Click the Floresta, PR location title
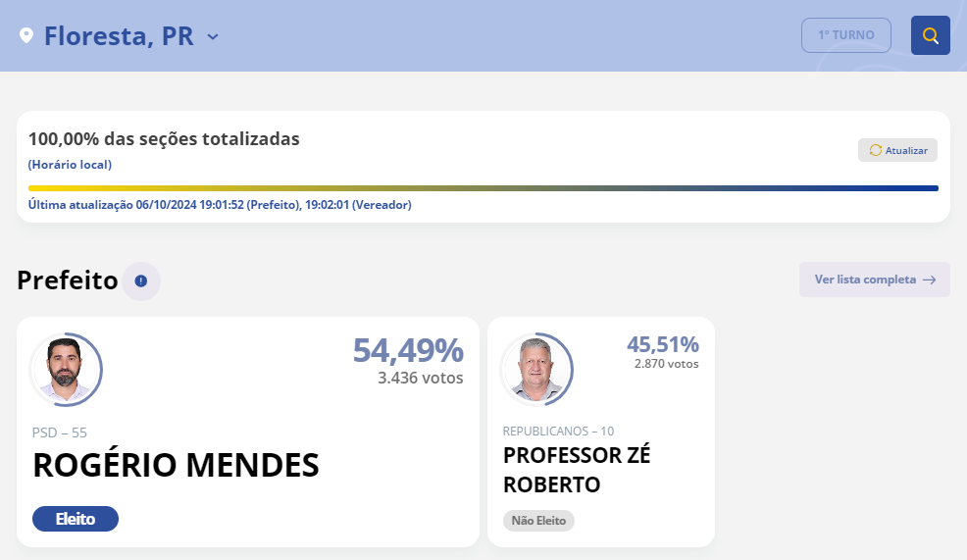The image size is (967, 560). [x=119, y=36]
